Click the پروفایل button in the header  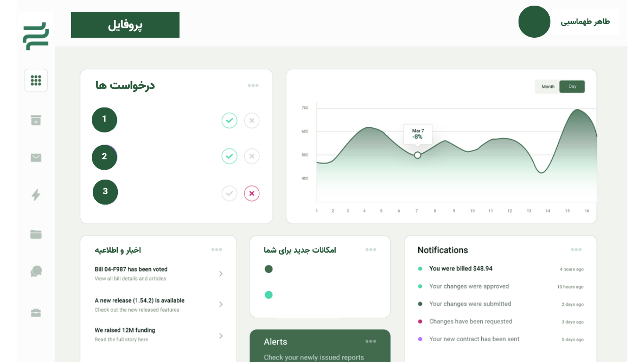125,25
